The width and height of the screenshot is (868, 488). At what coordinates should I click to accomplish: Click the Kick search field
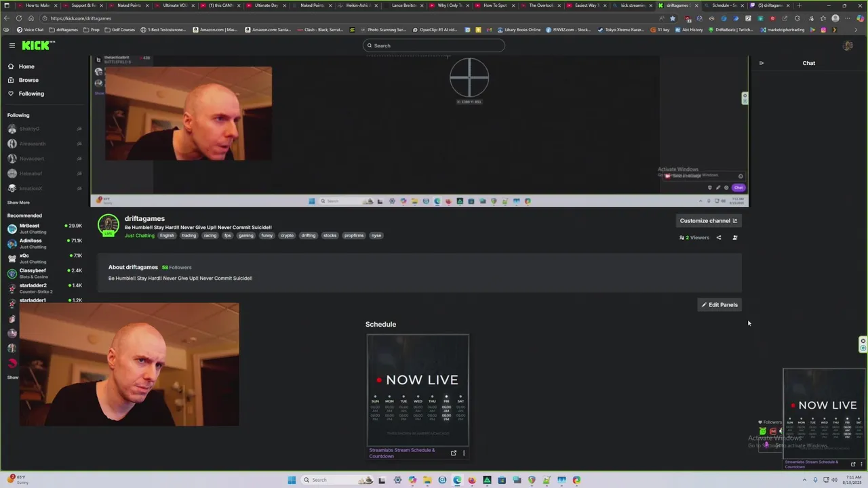click(x=434, y=45)
